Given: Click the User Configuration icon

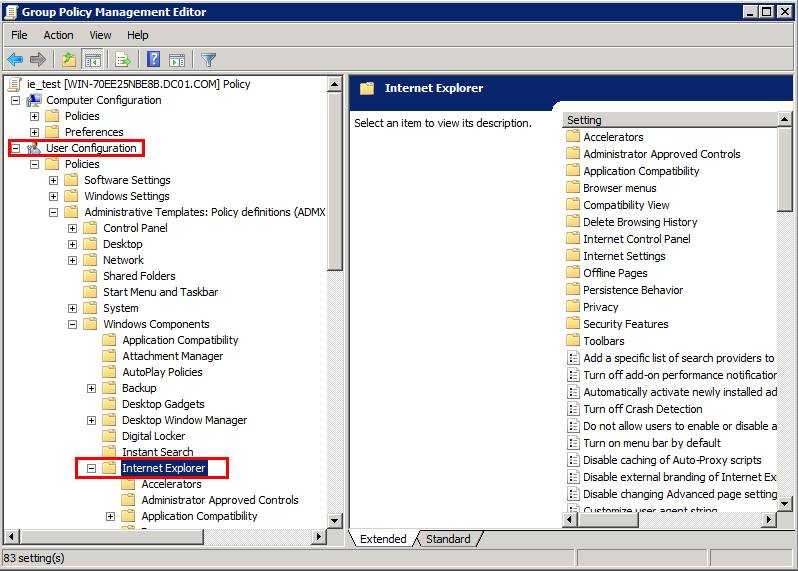Looking at the screenshot, I should [x=34, y=148].
